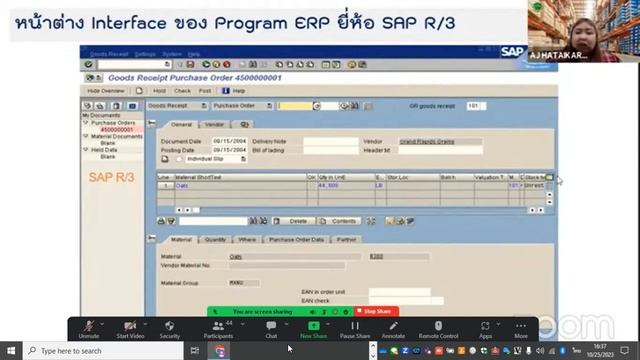Open the Purchase Order dropdown
The image size is (640, 360).
pos(269,106)
